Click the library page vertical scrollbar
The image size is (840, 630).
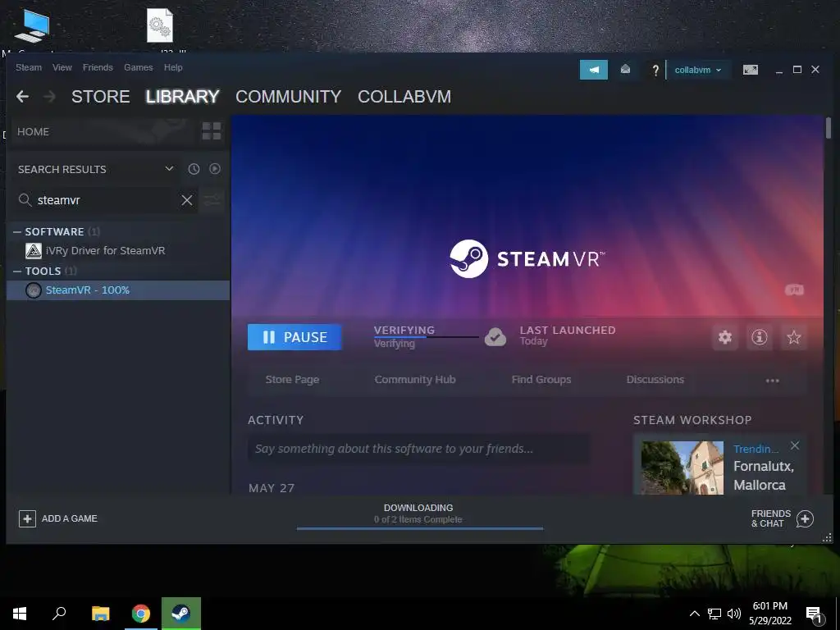pos(829,129)
